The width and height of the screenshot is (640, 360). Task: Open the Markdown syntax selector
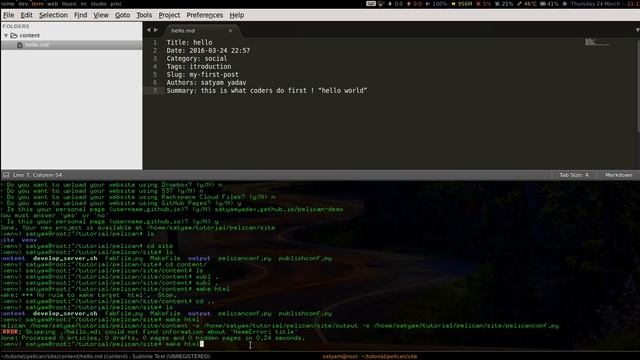coord(618,175)
